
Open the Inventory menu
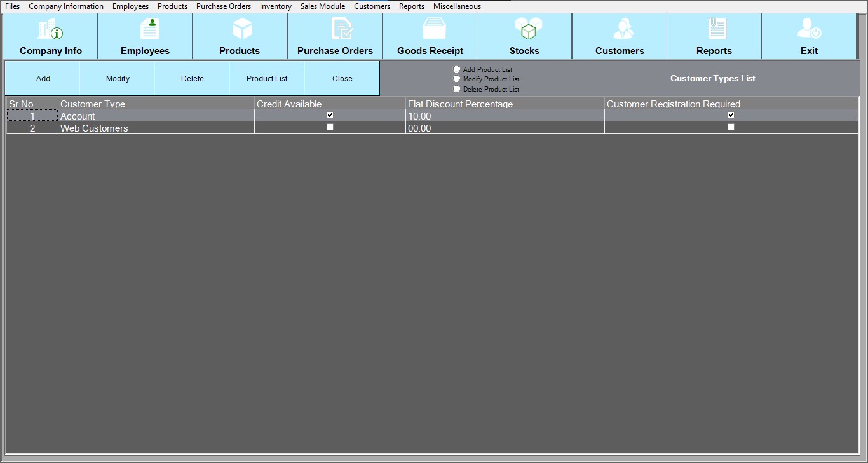tap(275, 6)
